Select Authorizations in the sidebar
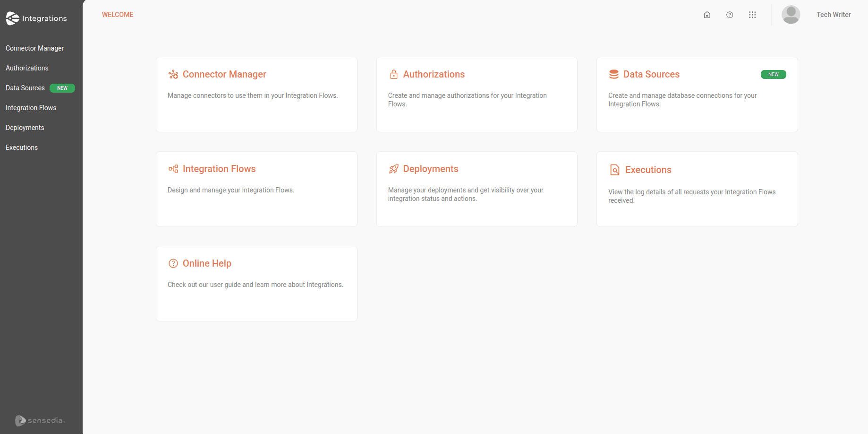The height and width of the screenshot is (434, 868). [27, 68]
